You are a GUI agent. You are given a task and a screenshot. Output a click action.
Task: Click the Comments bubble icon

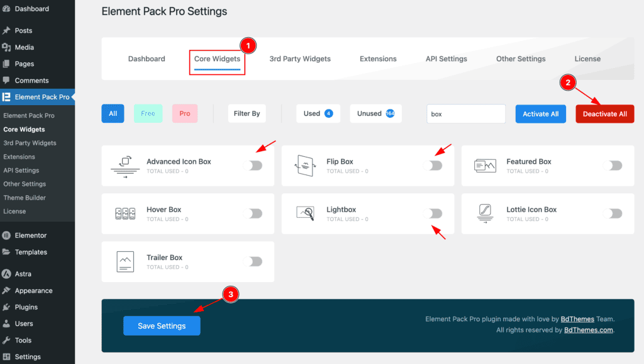(6, 80)
